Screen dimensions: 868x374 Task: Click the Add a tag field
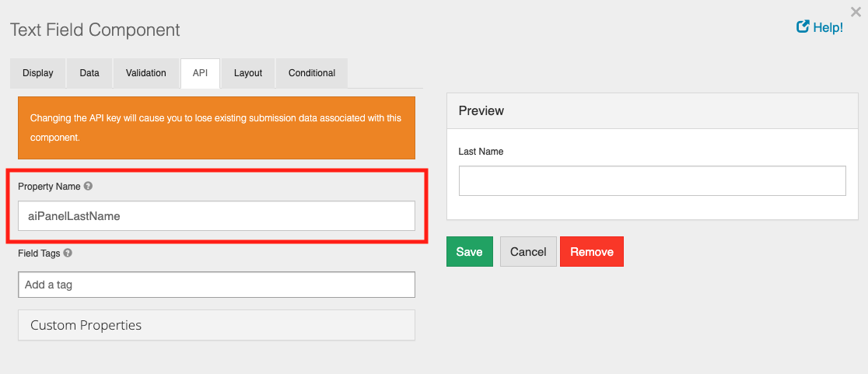pos(216,285)
